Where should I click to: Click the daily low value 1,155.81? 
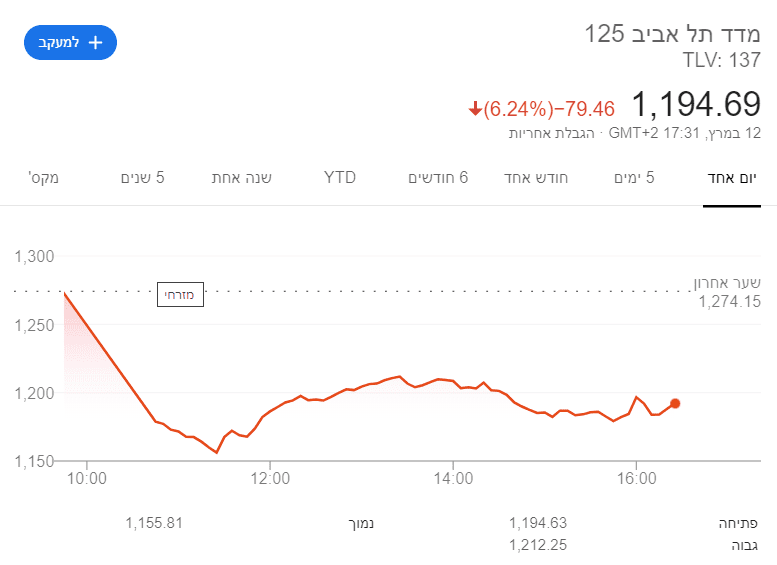coord(155,523)
